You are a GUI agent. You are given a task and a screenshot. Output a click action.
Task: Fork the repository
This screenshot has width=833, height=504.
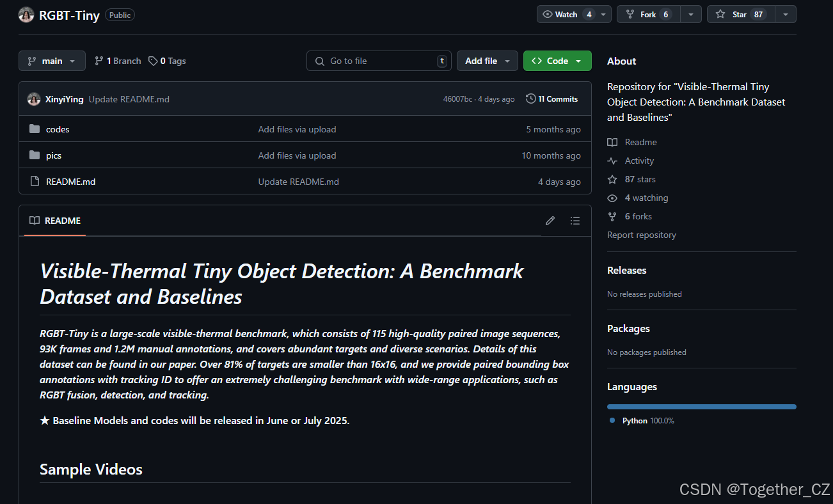(x=647, y=13)
